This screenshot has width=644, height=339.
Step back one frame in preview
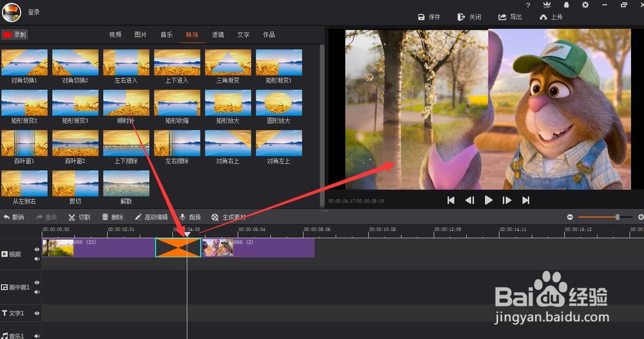click(x=469, y=200)
